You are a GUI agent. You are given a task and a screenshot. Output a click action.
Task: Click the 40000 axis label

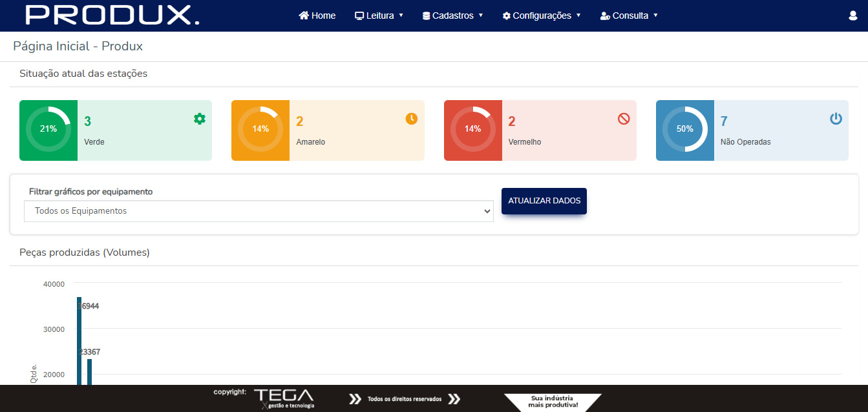pyautogui.click(x=54, y=284)
